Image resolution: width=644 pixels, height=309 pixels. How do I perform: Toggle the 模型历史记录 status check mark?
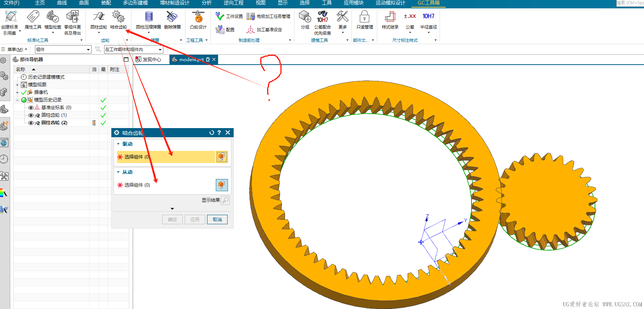tap(103, 100)
